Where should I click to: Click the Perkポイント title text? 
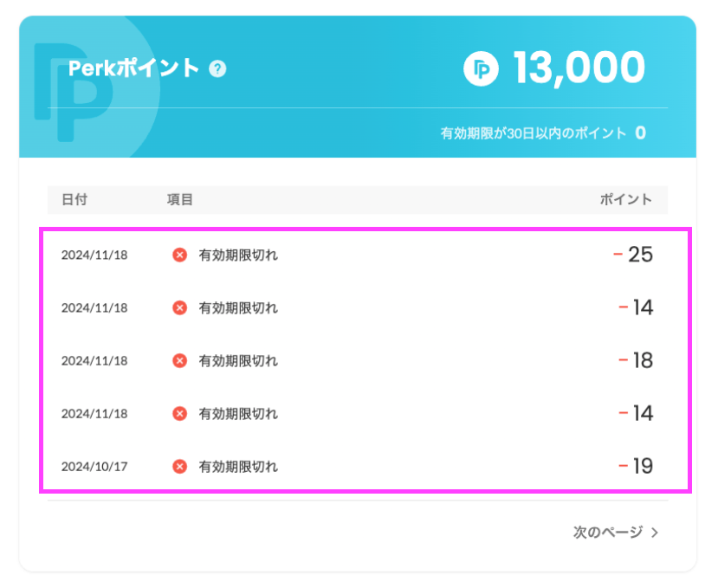(x=134, y=68)
